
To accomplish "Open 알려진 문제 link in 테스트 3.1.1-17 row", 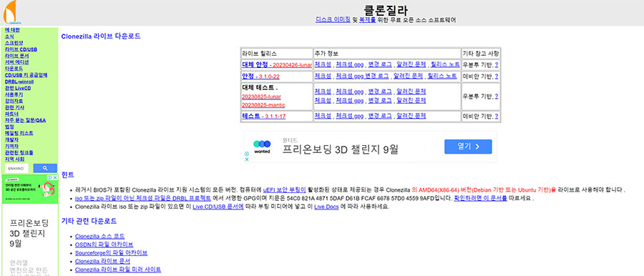I will point(411,116).
